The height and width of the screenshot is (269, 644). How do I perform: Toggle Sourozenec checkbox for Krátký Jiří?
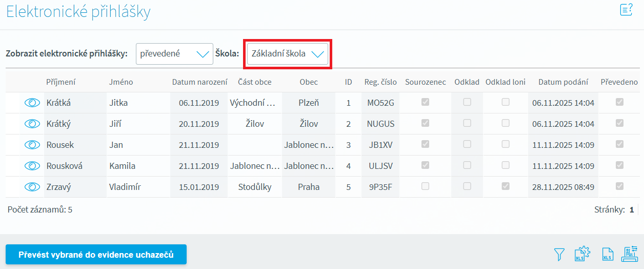pyautogui.click(x=425, y=124)
